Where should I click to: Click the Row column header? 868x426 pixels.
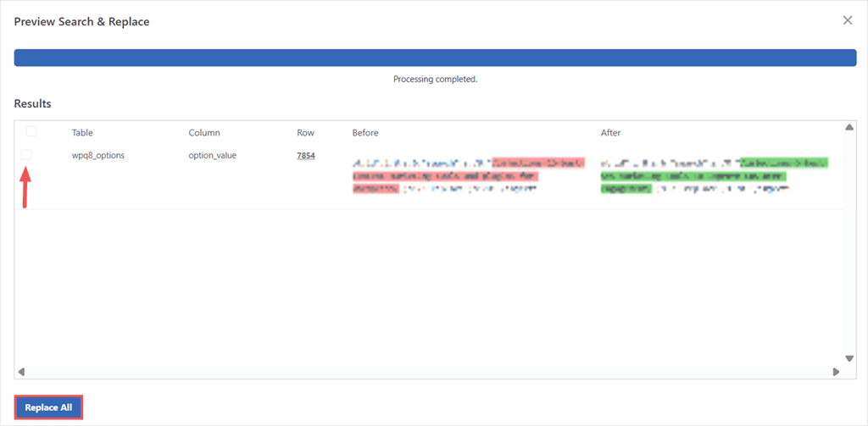click(x=305, y=133)
